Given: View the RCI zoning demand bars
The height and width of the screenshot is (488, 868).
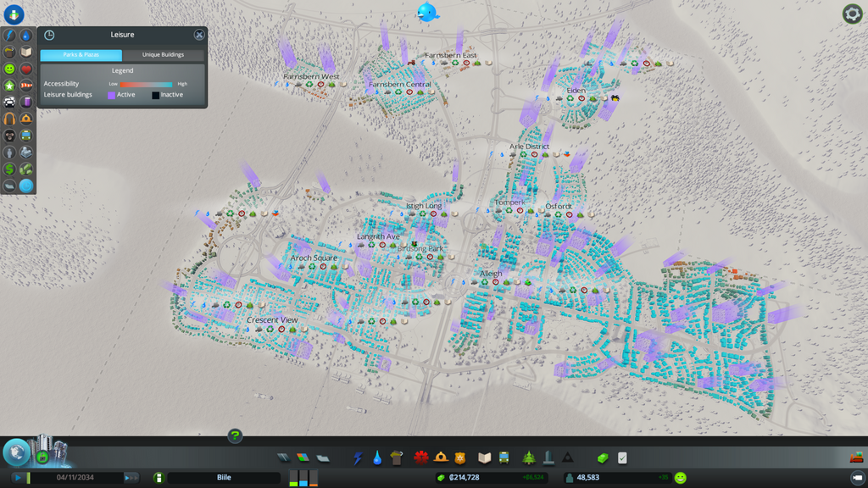Looking at the screenshot, I should pos(303,478).
